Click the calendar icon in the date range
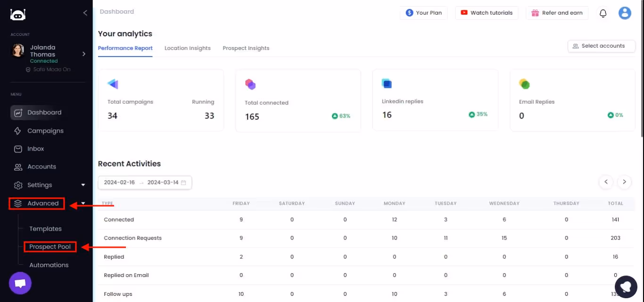The image size is (644, 302). [184, 182]
